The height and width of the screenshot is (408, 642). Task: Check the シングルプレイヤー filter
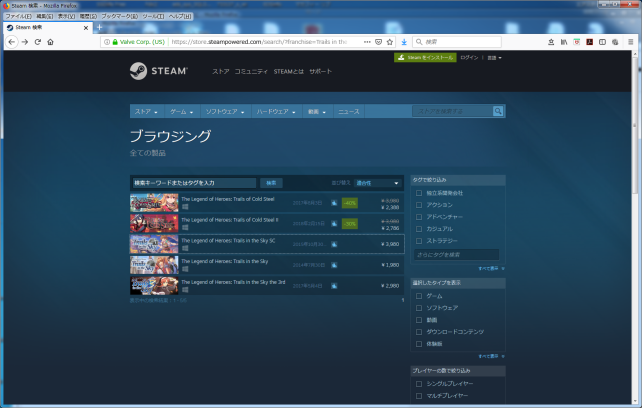click(x=419, y=384)
